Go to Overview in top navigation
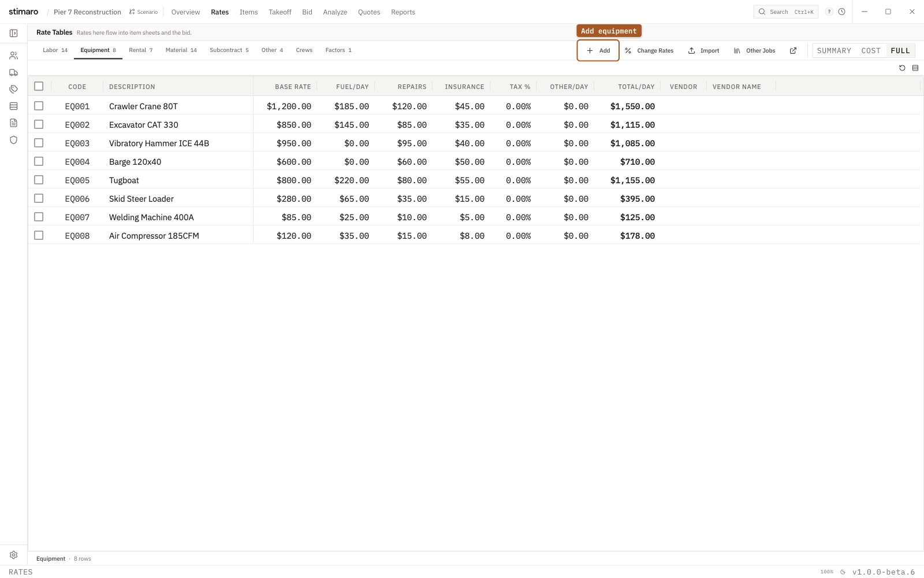The image size is (924, 578). tap(185, 12)
